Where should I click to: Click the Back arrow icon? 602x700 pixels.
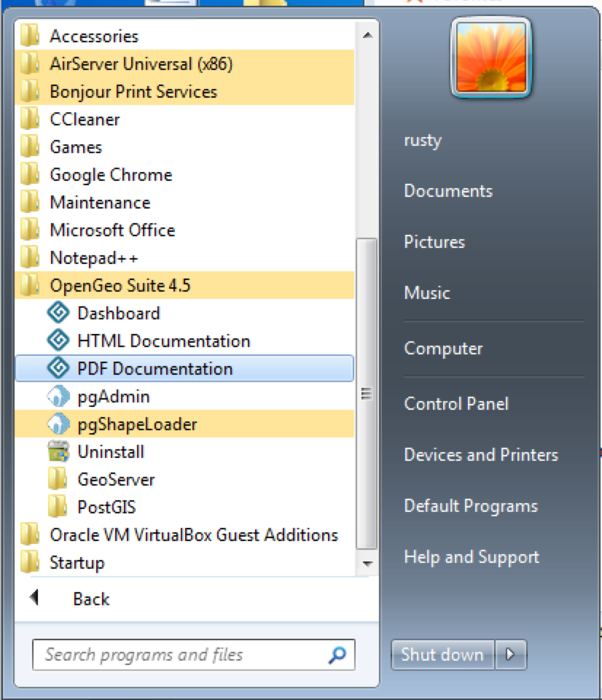[x=34, y=597]
